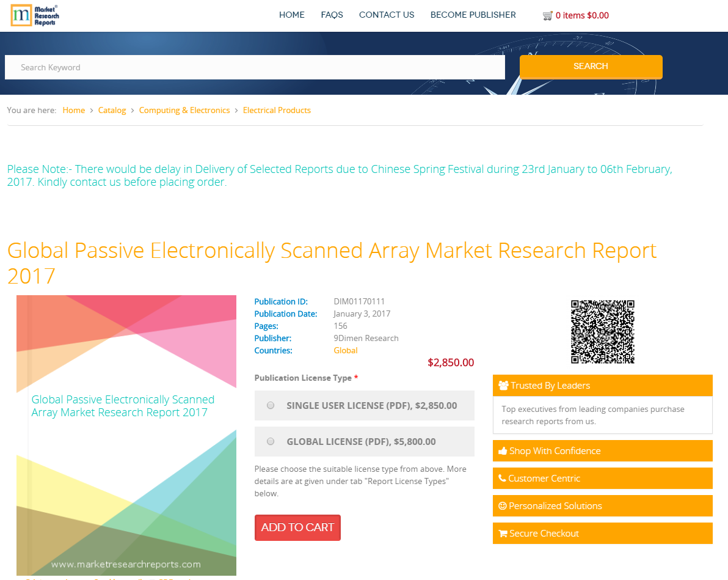728x580 pixels.
Task: Click the publication ID DIM01170111
Action: (x=359, y=302)
